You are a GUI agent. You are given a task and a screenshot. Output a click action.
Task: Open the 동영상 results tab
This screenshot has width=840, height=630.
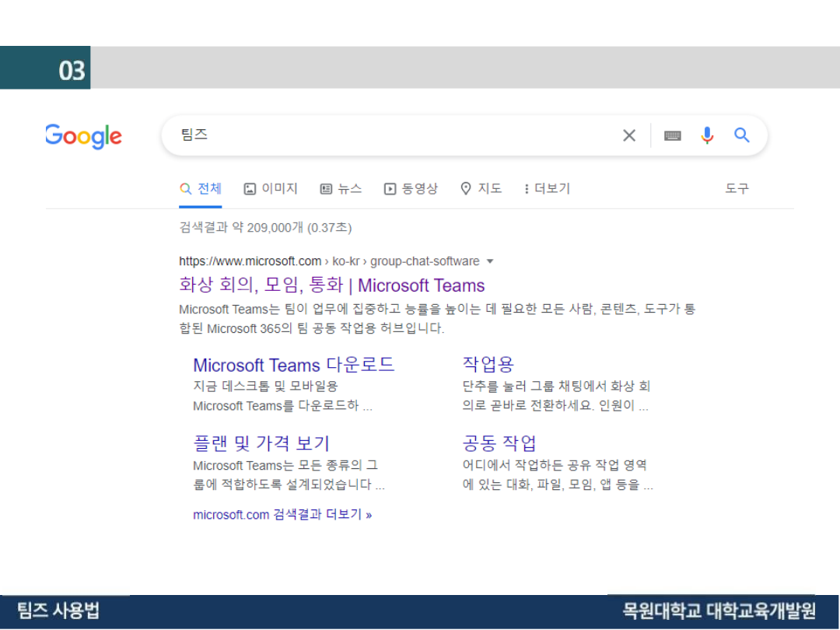411,189
